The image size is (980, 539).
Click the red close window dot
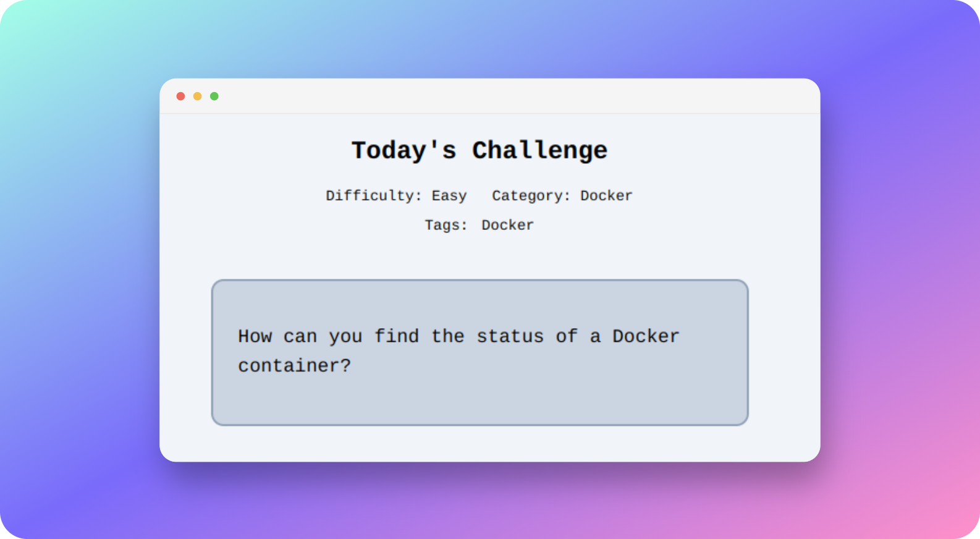[180, 96]
